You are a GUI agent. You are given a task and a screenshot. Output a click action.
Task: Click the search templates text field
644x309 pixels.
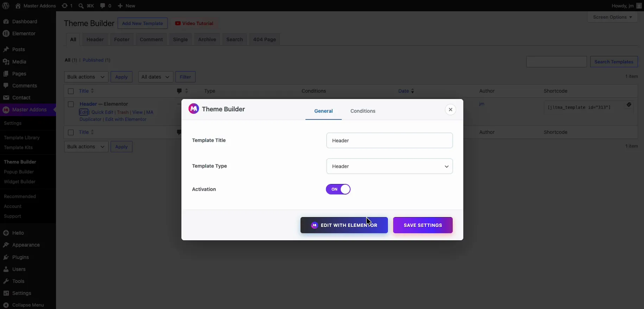click(557, 62)
